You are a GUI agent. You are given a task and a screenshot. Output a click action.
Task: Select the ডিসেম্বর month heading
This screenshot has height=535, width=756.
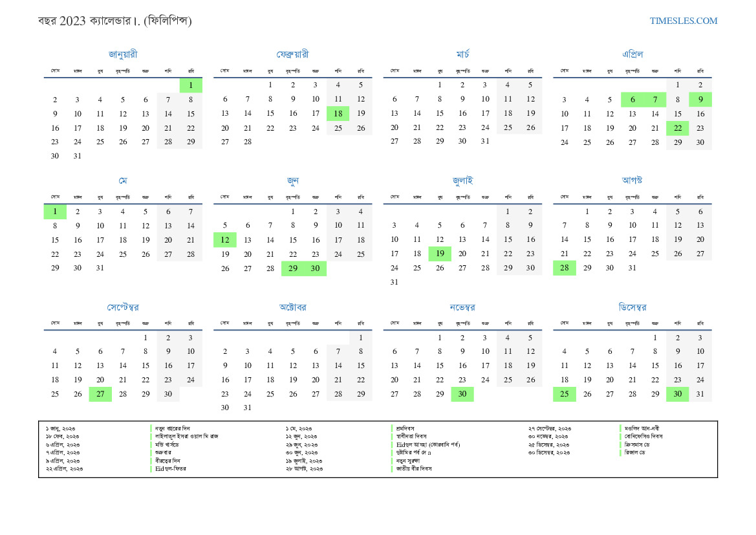pyautogui.click(x=632, y=307)
